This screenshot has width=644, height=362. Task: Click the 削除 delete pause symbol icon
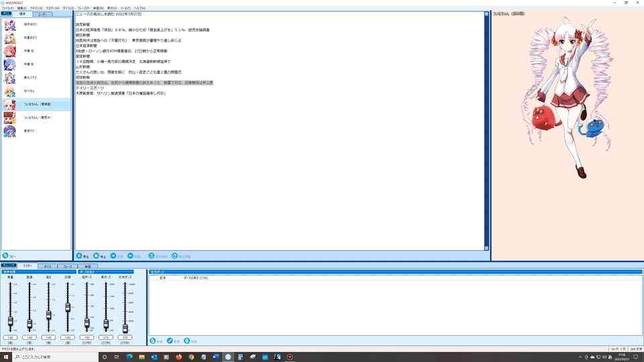tap(187, 341)
